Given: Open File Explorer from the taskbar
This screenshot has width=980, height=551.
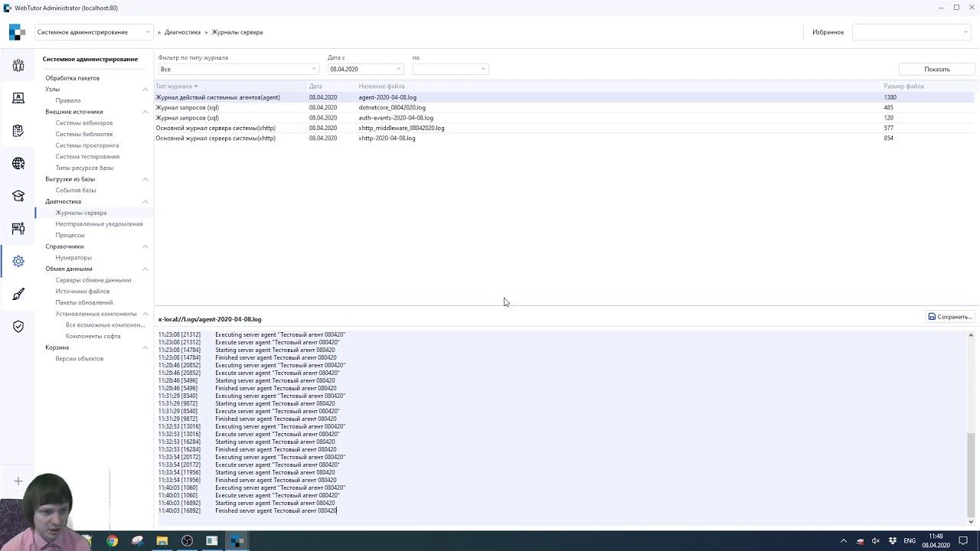Looking at the screenshot, I should [162, 541].
